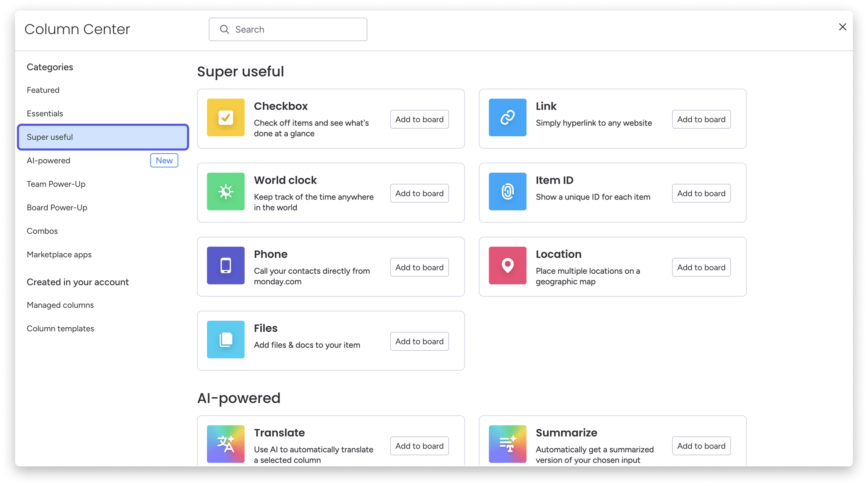Click the purple Phone column icon

tap(225, 265)
